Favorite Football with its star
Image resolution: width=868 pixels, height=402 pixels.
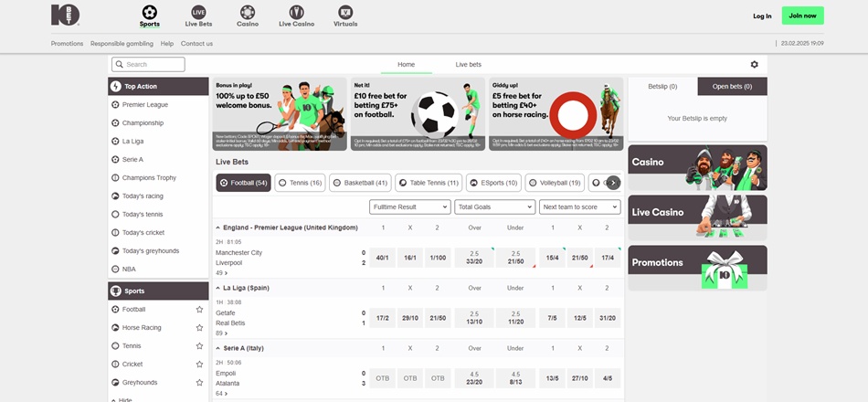pos(199,310)
